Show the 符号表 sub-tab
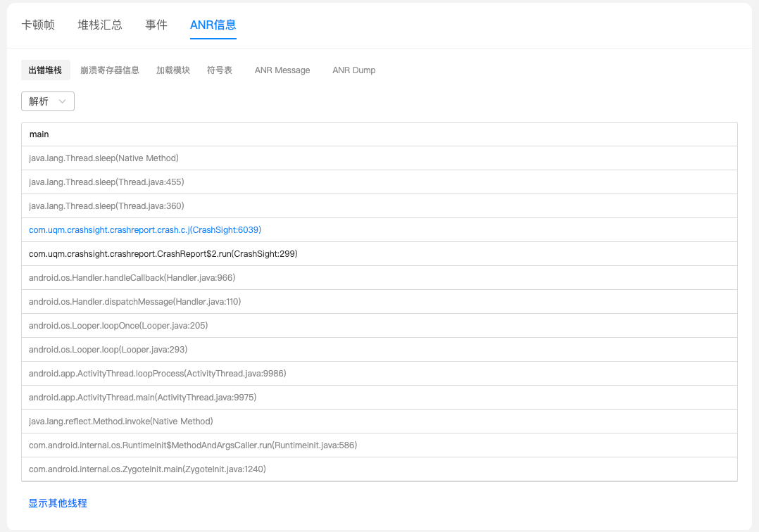759x532 pixels. [x=220, y=70]
